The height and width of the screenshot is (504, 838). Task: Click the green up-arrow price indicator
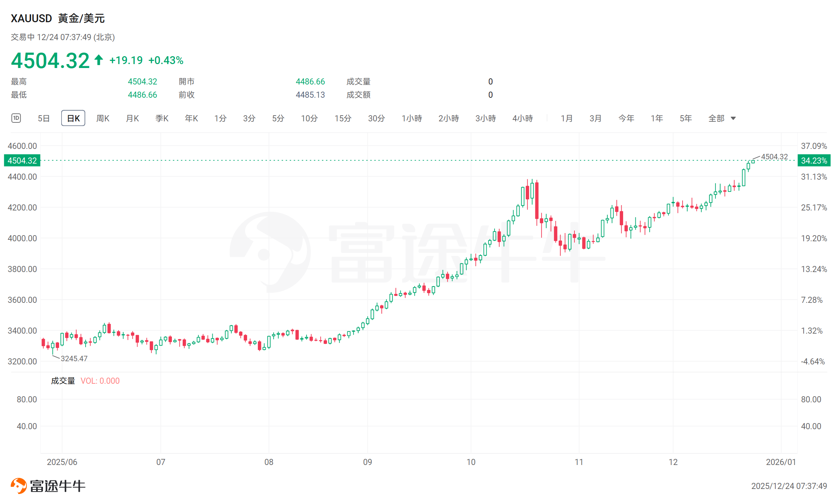[99, 60]
